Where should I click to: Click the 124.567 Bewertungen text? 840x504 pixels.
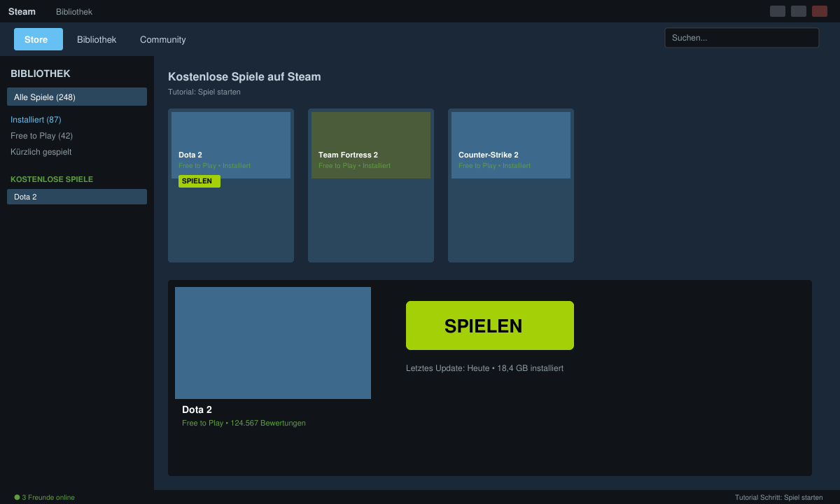pos(268,423)
